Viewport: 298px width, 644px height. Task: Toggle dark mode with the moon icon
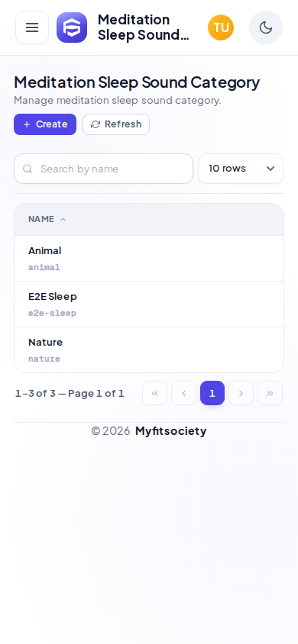coord(266,27)
